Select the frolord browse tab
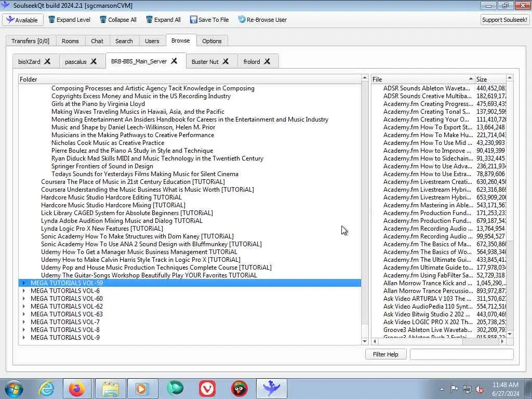Image resolution: width=532 pixels, height=399 pixels. pyautogui.click(x=252, y=62)
